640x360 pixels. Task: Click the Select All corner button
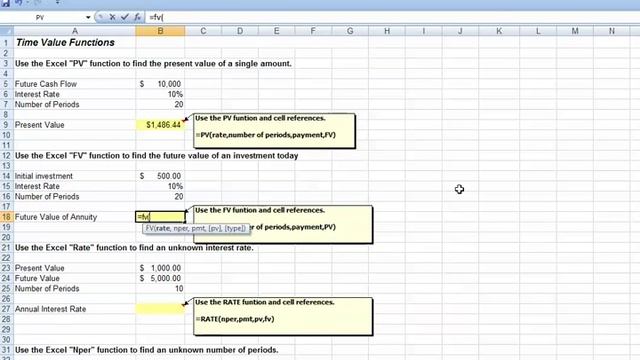tap(7, 31)
